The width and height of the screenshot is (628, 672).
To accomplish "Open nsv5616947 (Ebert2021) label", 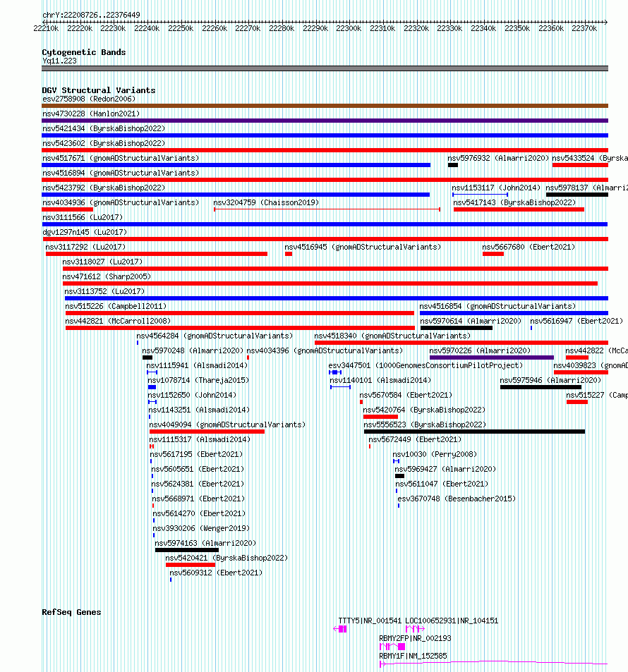I will click(x=576, y=321).
